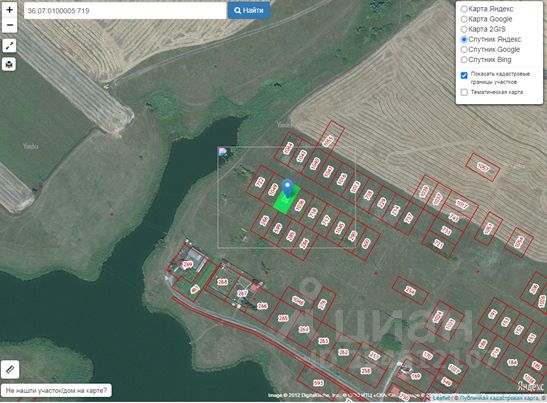Click the magnifier in the Найти button
Viewport: 547px width, 403px height.
[238, 10]
